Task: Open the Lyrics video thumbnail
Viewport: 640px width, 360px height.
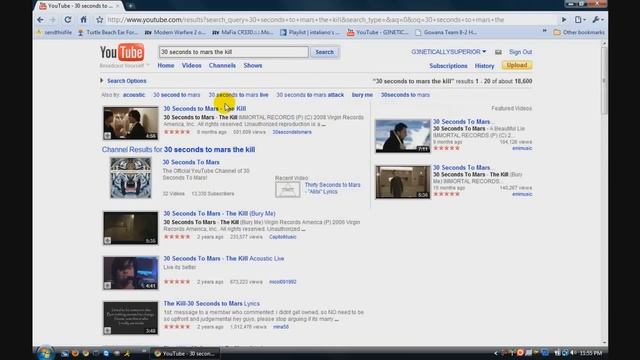Action: click(131, 318)
